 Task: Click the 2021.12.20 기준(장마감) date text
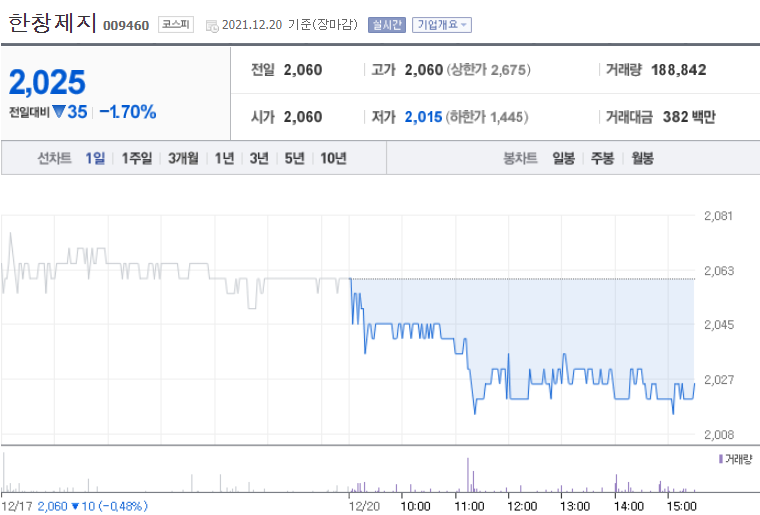click(x=290, y=25)
